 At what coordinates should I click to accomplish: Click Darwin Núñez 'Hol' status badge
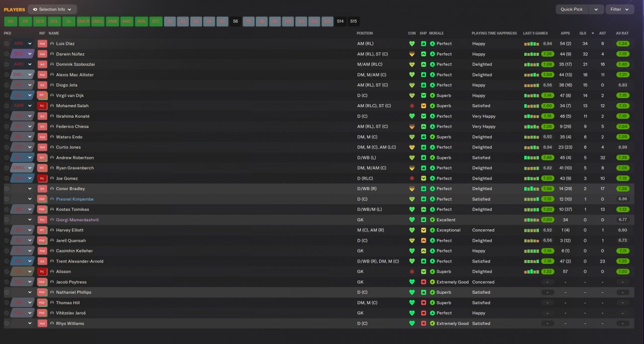click(42, 54)
